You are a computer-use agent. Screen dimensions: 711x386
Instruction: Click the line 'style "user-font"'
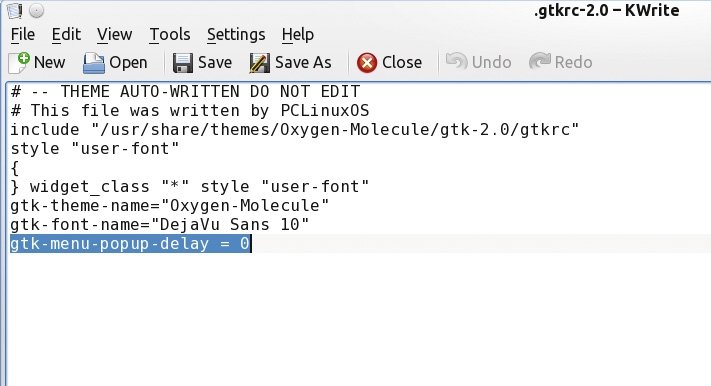[95, 149]
